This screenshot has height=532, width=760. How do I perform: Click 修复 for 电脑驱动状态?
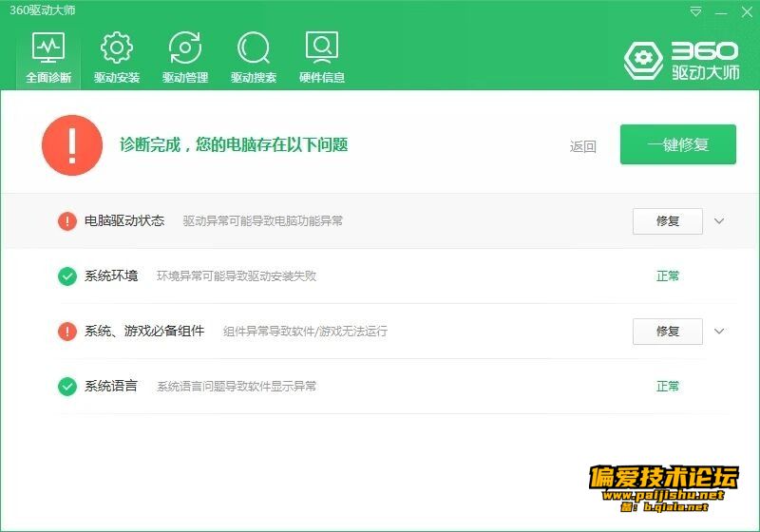(668, 221)
